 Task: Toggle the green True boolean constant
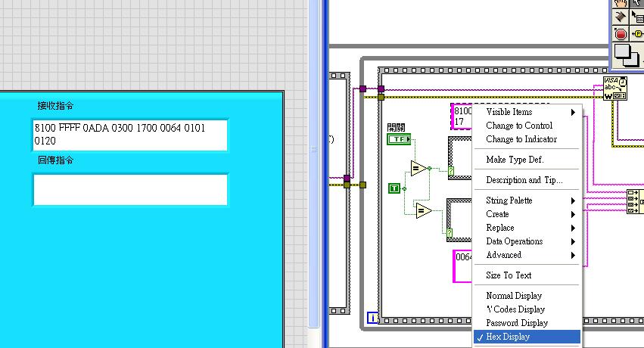click(394, 188)
